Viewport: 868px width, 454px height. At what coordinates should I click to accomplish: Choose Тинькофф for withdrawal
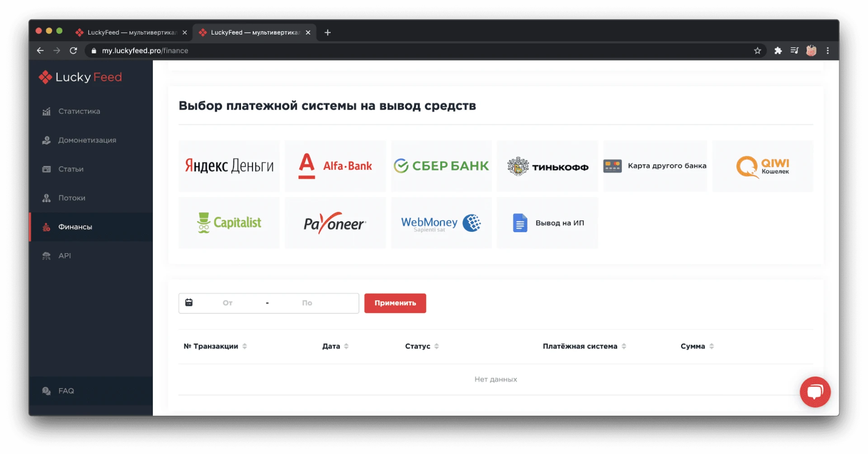click(547, 166)
